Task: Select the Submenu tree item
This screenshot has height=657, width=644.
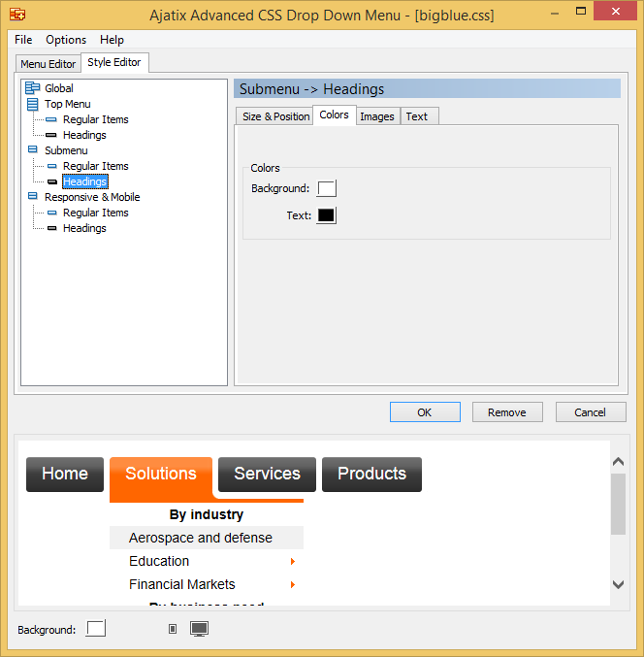Action: (x=66, y=150)
